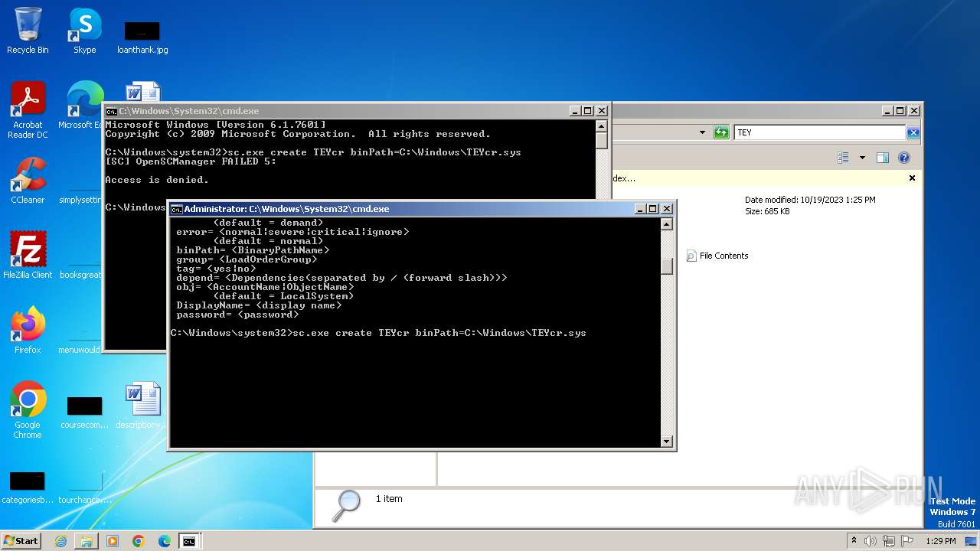980x551 pixels.
Task: Open Windows Explorer from the taskbar
Action: (87, 541)
